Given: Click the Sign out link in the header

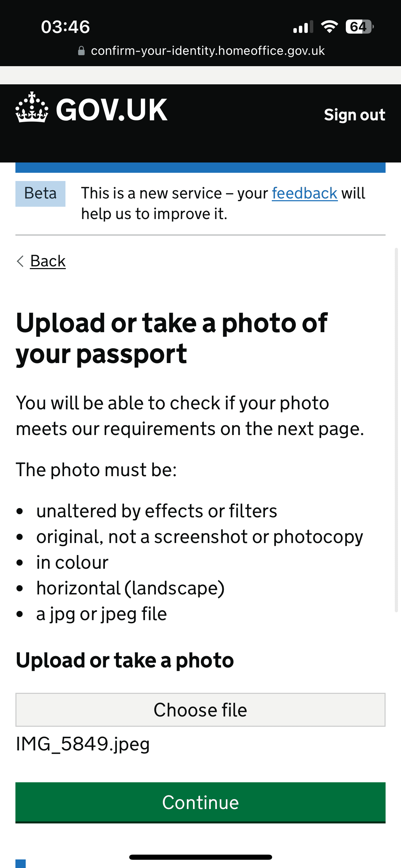Looking at the screenshot, I should coord(354,115).
